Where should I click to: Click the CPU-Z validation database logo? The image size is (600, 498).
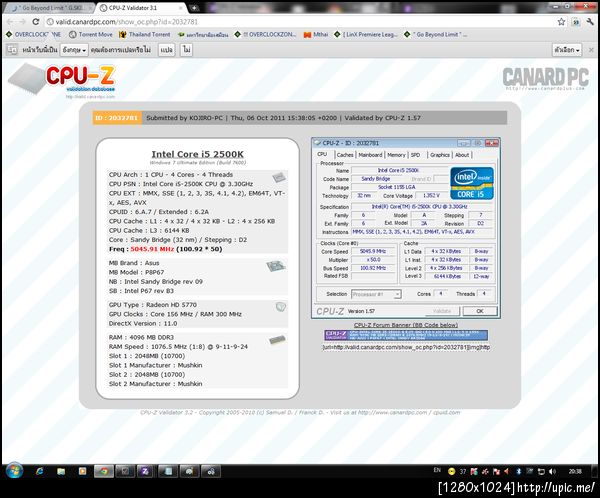click(x=62, y=79)
